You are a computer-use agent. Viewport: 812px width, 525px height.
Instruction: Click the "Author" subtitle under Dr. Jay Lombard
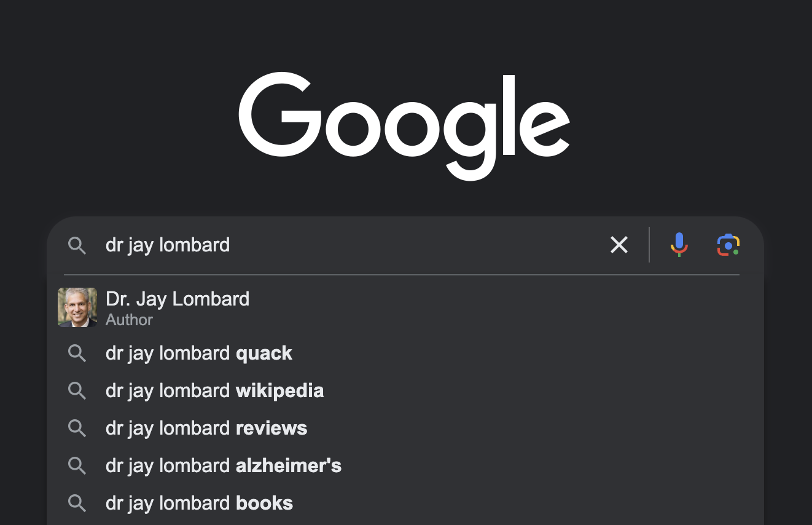click(129, 320)
